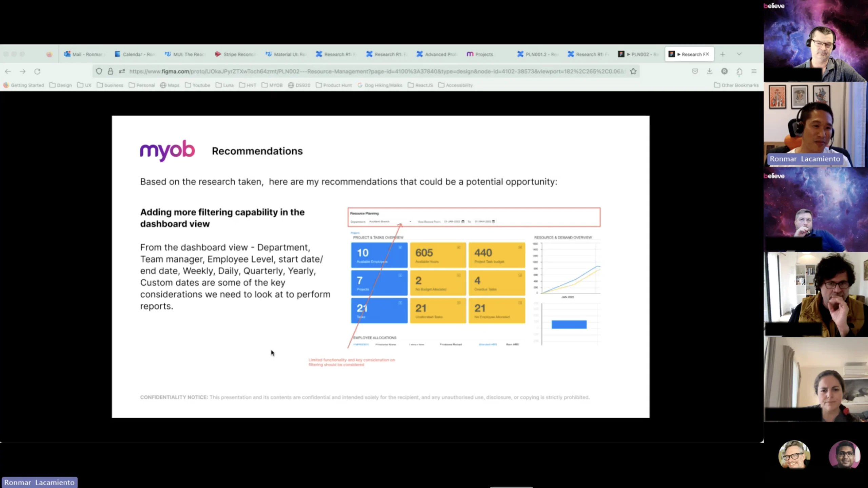The width and height of the screenshot is (868, 488).
Task: Click the lock site-info icon
Action: [110, 72]
